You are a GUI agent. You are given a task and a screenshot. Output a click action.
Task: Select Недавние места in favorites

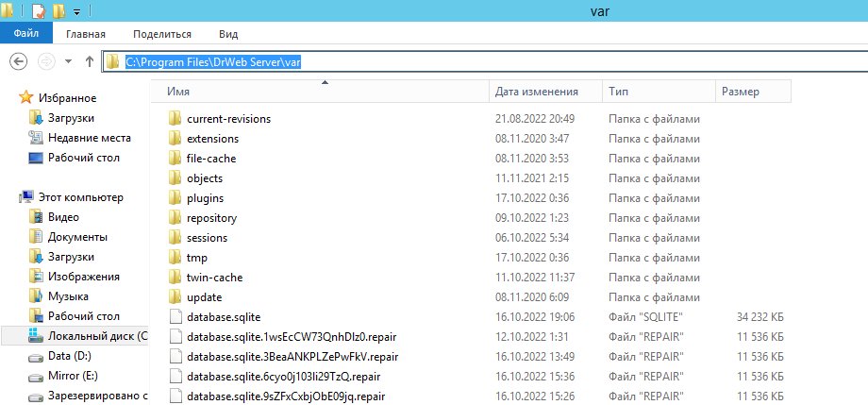coord(89,138)
